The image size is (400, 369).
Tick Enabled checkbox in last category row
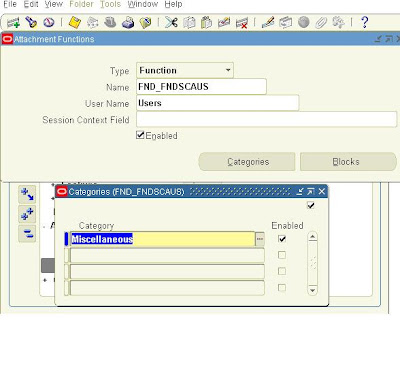282,287
